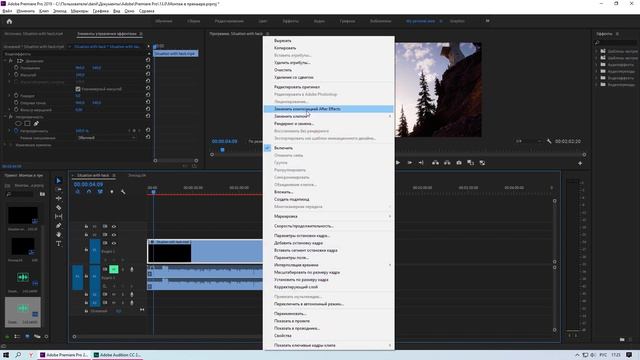
Task: Click the Add Marker icon in timeline
Action: click(x=112, y=192)
